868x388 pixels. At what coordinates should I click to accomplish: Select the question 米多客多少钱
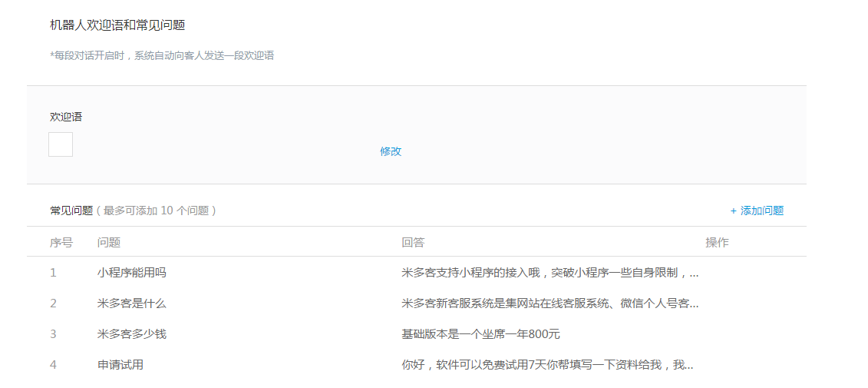click(131, 334)
